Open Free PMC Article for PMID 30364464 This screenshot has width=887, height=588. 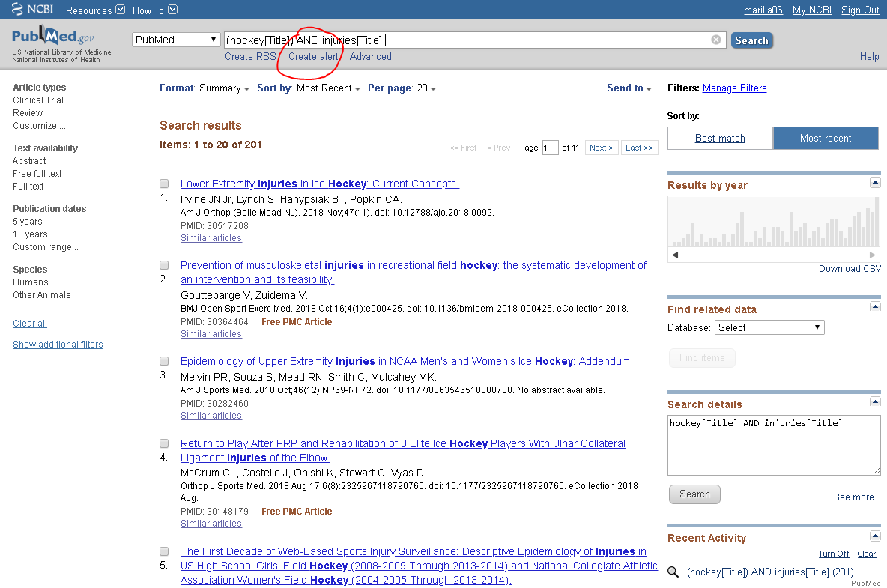pos(297,321)
